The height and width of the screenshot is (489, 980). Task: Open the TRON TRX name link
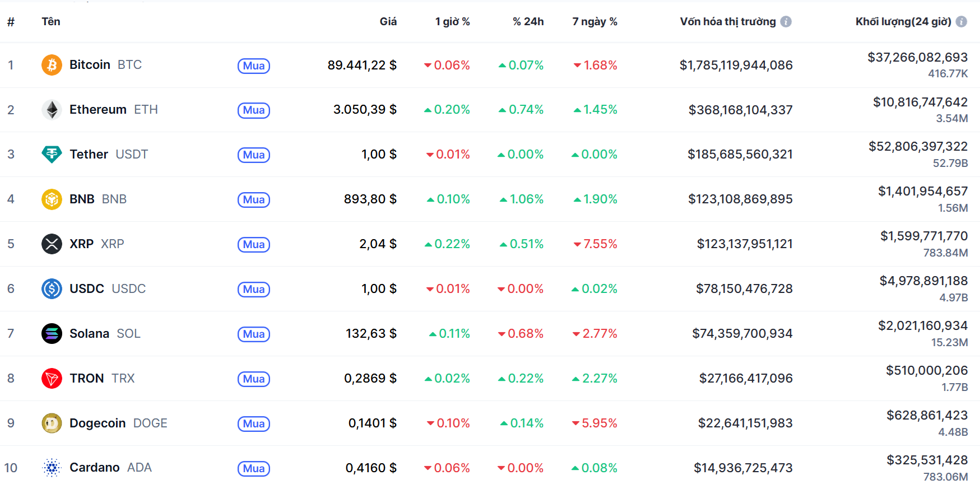102,378
